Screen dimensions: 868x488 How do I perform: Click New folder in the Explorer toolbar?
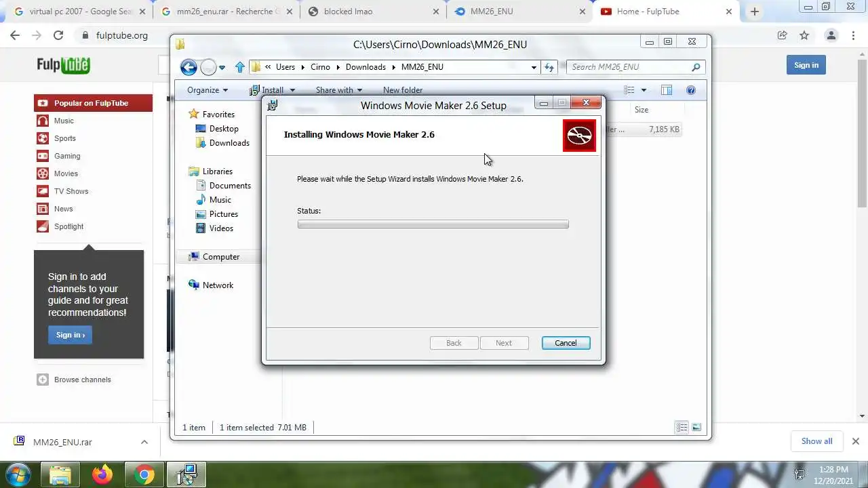(402, 90)
